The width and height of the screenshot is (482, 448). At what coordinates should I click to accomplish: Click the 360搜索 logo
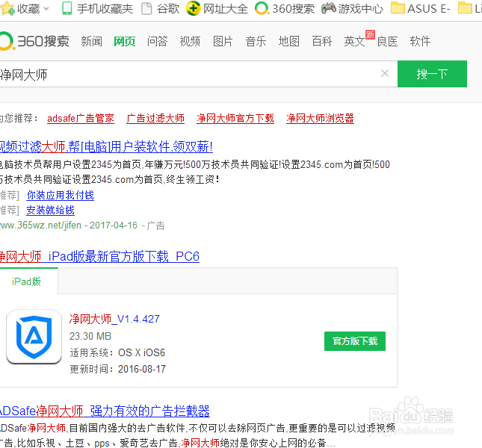(34, 41)
